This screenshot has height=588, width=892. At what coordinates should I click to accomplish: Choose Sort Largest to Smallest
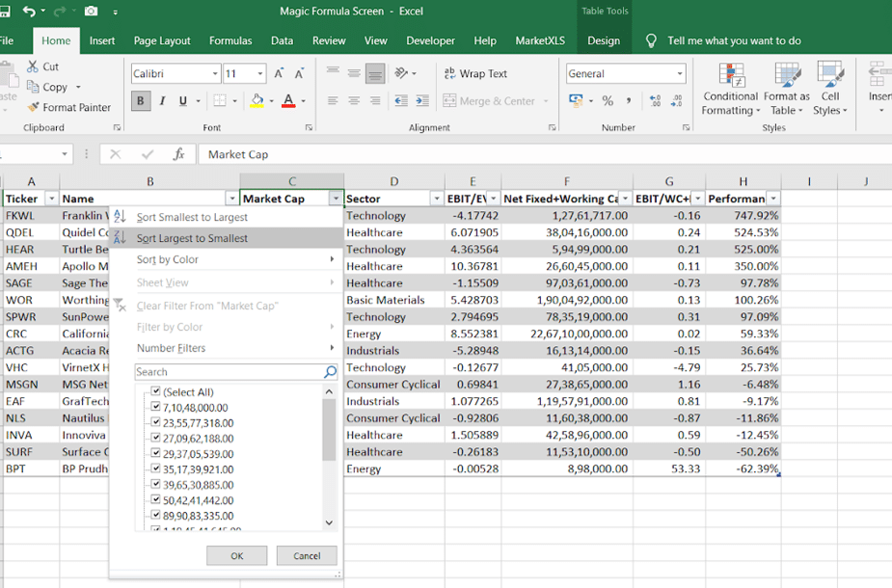[226, 238]
